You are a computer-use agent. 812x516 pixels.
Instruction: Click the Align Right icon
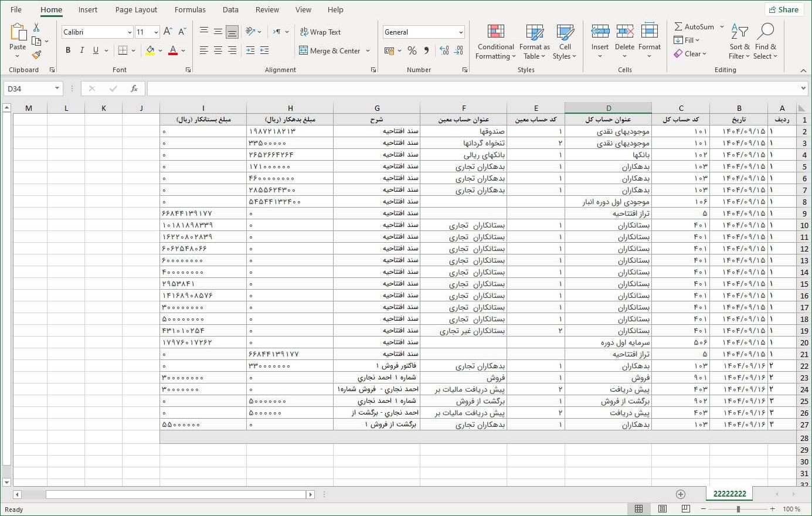[x=232, y=50]
